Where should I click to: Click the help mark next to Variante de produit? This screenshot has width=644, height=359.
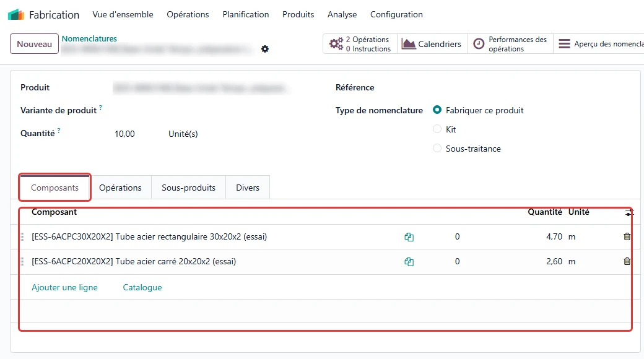point(100,108)
